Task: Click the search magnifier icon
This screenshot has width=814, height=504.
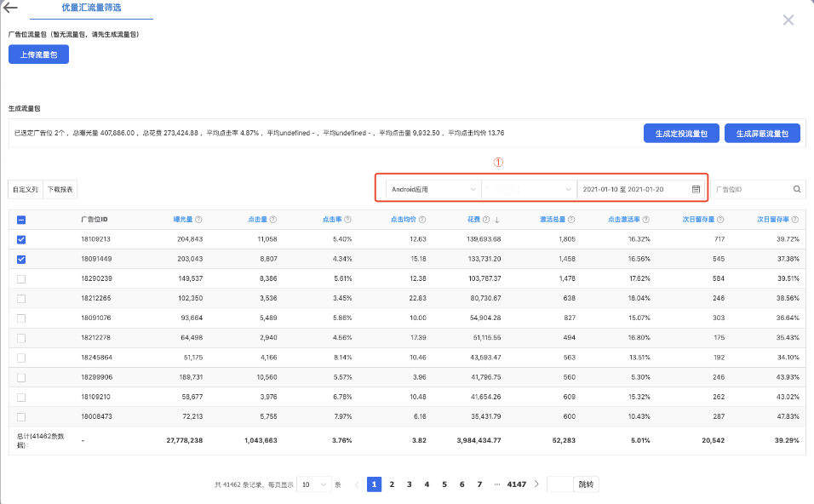Action: [x=797, y=189]
